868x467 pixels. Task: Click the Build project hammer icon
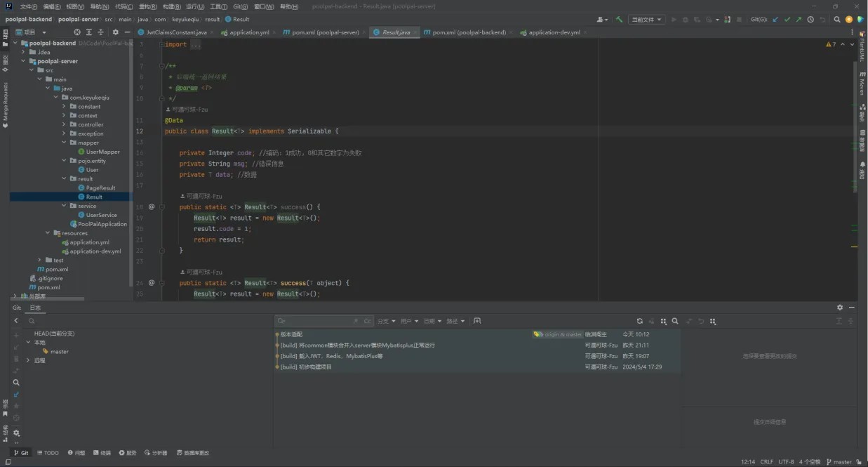619,20
